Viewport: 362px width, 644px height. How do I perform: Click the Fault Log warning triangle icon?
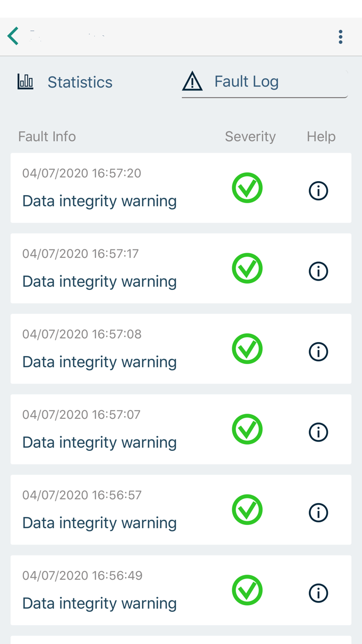(192, 81)
